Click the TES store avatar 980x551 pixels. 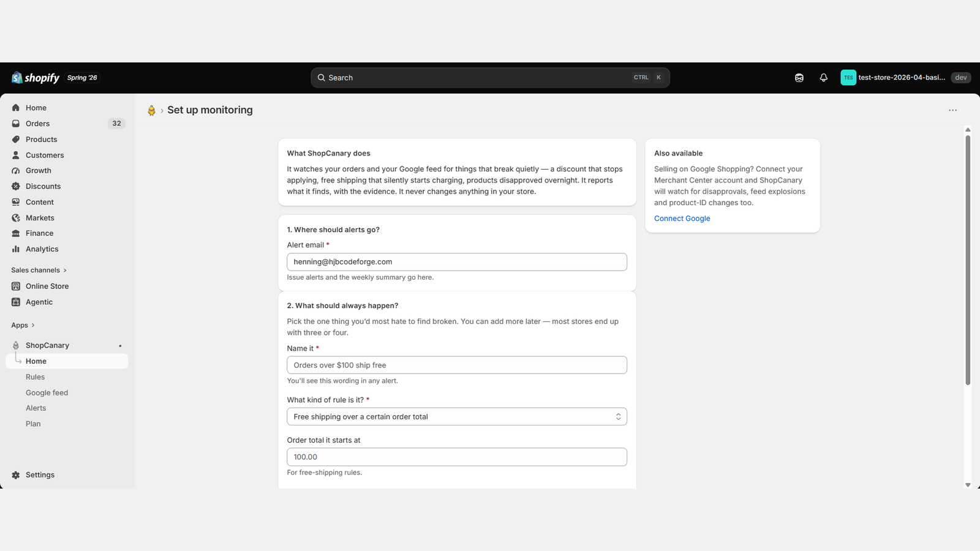[848, 78]
